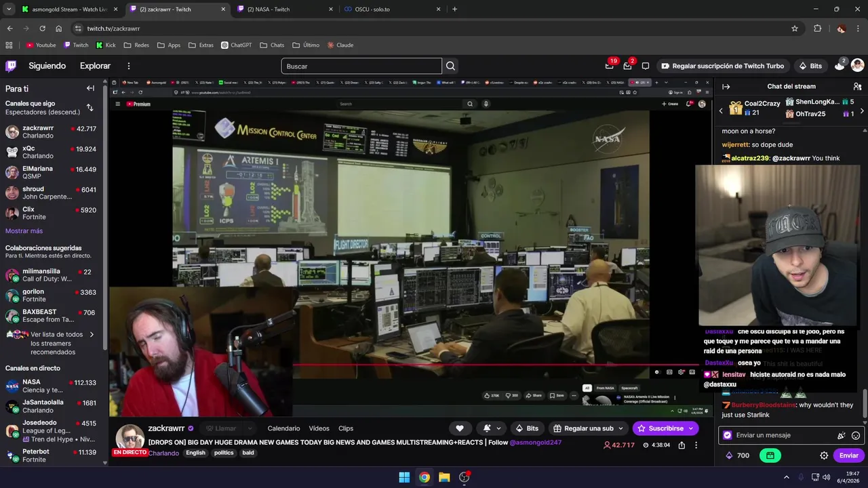The image size is (868, 488).
Task: Open the celebration party popper icon
Action: (842, 435)
